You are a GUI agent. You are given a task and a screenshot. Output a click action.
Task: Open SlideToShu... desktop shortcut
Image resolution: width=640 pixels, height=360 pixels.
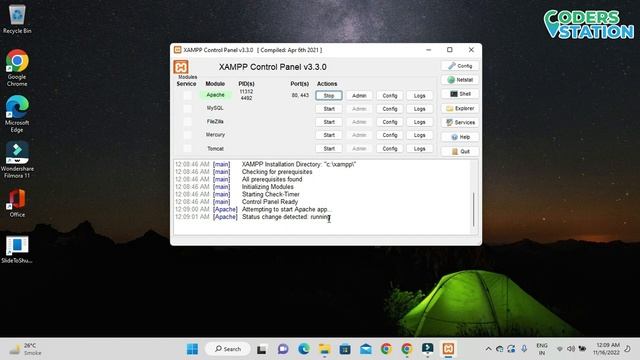point(17,249)
